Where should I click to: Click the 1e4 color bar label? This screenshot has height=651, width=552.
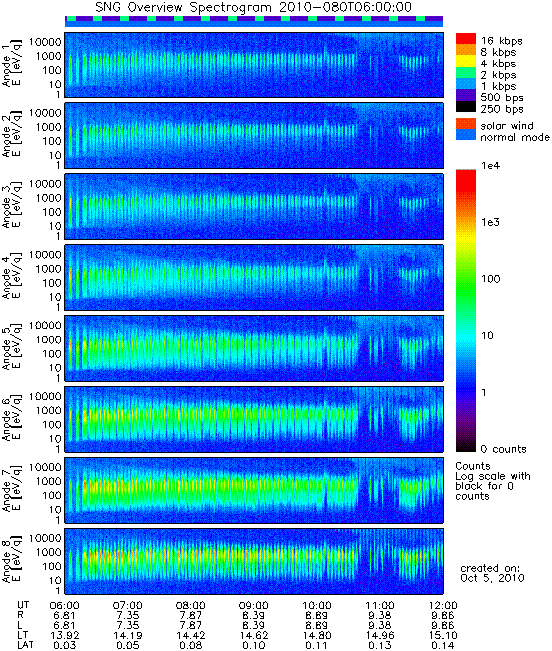point(491,166)
